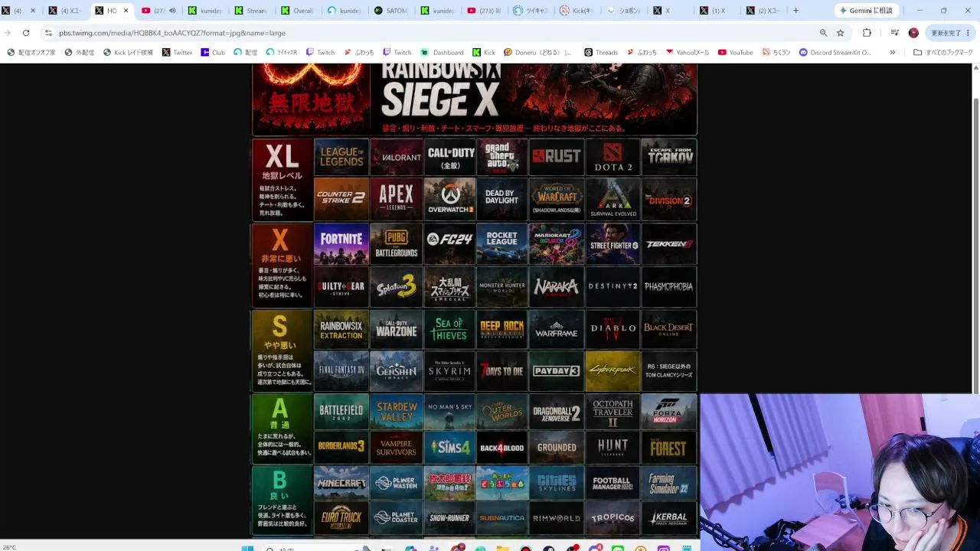Click the Subnautica game tile
Screen dimensions: 980x551
(x=502, y=518)
